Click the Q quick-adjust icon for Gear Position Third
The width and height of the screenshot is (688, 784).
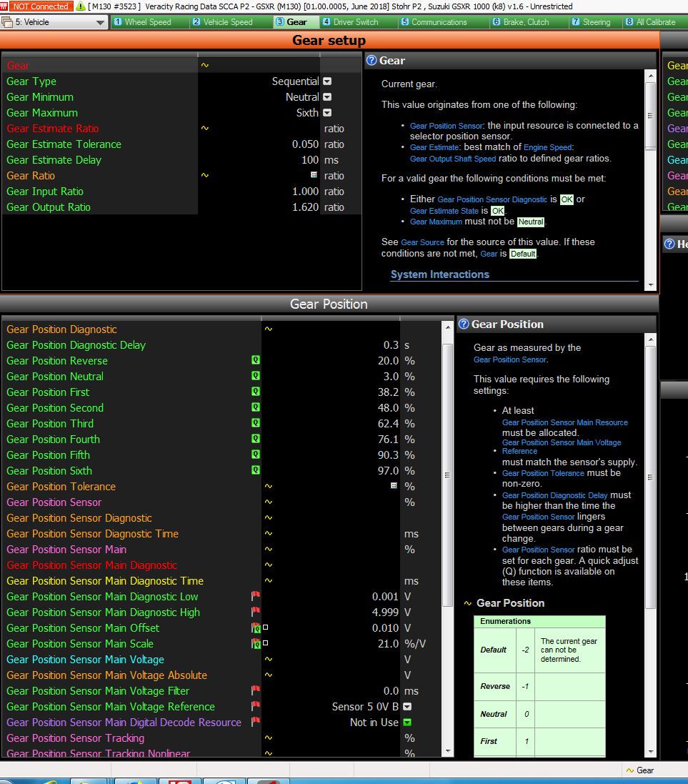click(x=256, y=424)
